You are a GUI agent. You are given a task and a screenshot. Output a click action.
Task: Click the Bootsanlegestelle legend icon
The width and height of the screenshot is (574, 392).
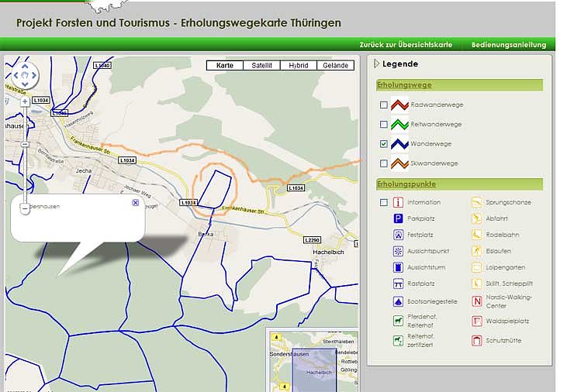[x=399, y=301]
